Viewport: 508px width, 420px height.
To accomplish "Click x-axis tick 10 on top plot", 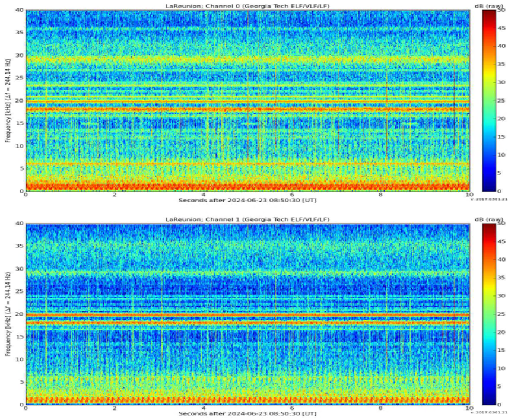I will point(469,195).
